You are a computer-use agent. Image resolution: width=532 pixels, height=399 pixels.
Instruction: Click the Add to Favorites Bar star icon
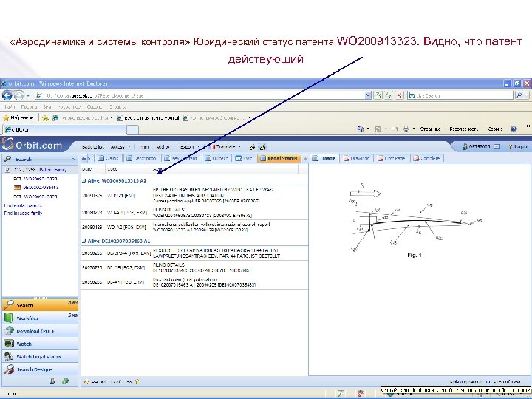(x=45, y=117)
